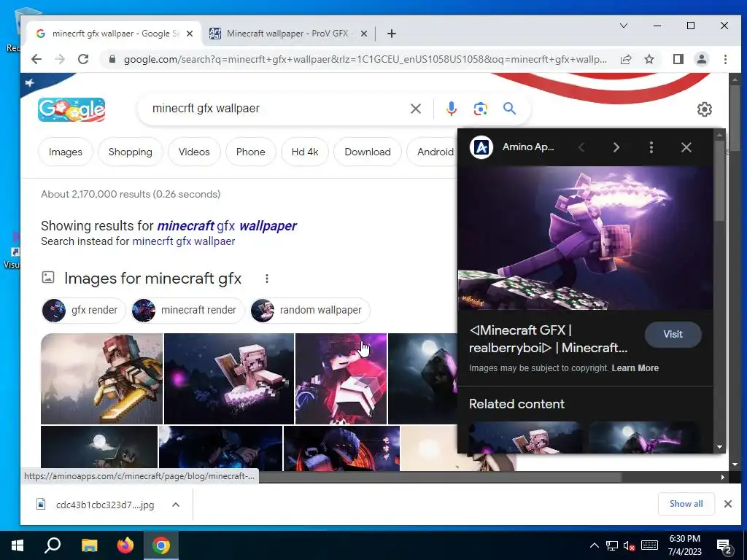
Task: Open the Windows Start menu
Action: point(18,545)
